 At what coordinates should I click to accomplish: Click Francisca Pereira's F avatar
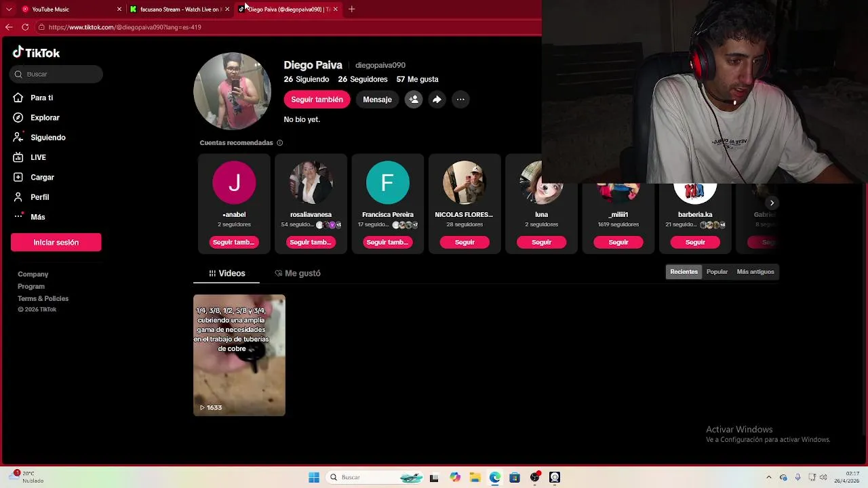click(x=387, y=182)
